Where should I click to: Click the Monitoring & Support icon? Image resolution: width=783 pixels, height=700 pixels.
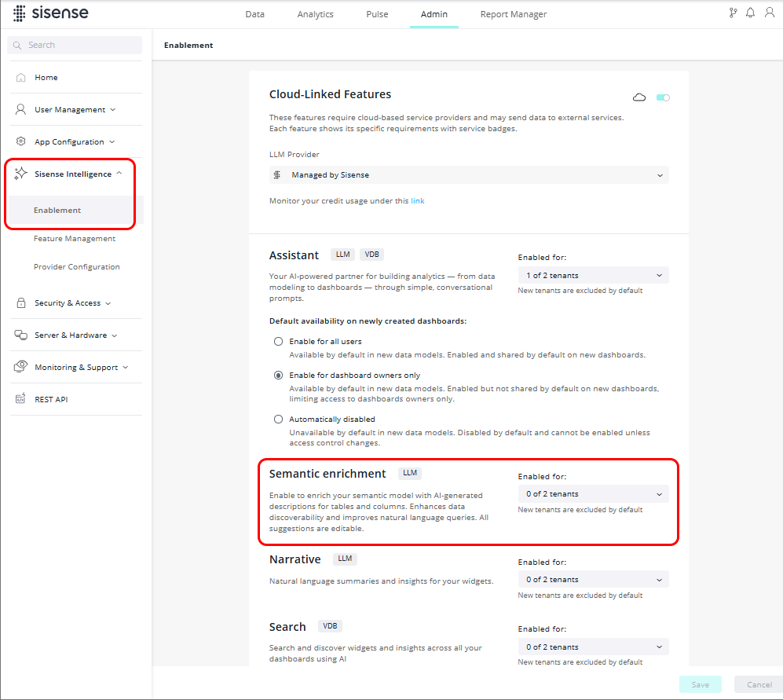21,367
